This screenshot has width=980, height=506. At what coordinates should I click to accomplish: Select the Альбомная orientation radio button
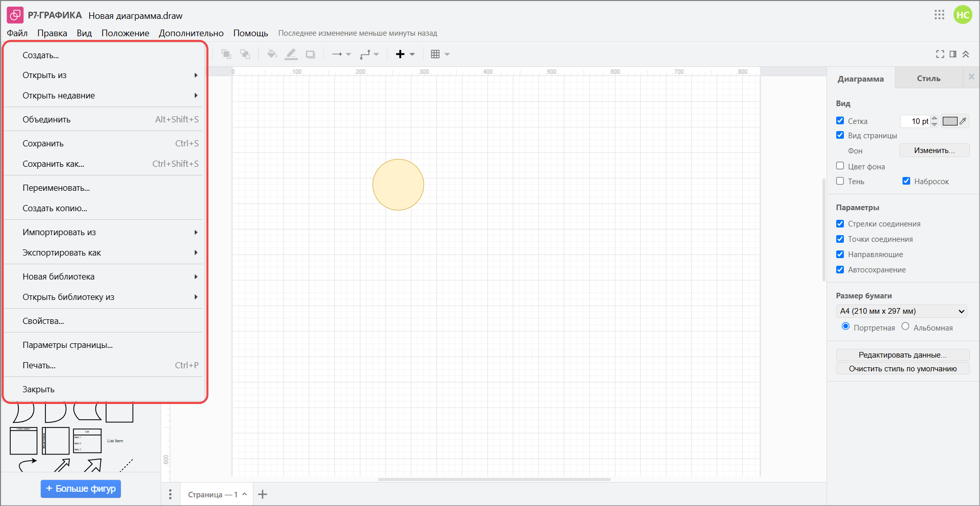pos(906,326)
